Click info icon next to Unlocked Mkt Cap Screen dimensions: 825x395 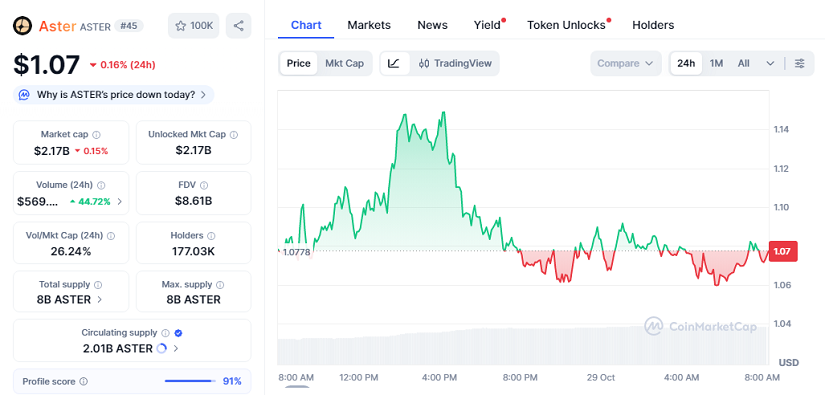pyautogui.click(x=234, y=135)
